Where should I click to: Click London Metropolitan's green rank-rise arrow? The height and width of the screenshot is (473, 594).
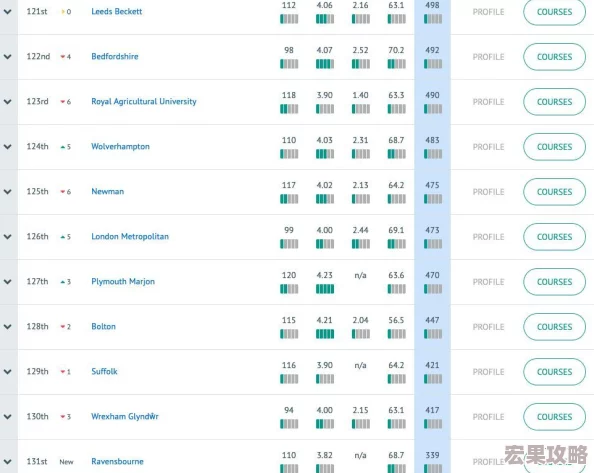[63, 237]
